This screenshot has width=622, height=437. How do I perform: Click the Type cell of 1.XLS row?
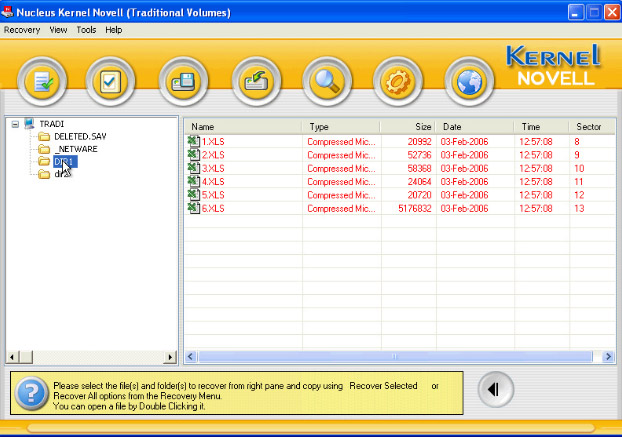pyautogui.click(x=341, y=142)
